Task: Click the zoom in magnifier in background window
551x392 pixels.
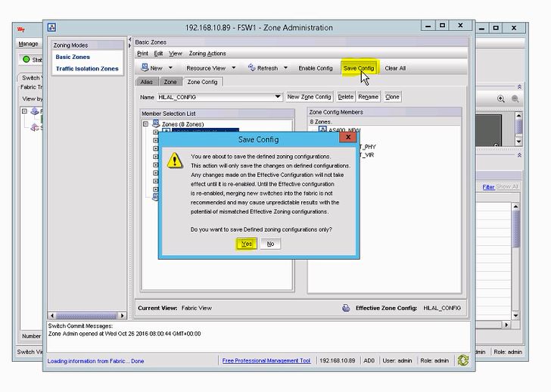Action: 501,98
